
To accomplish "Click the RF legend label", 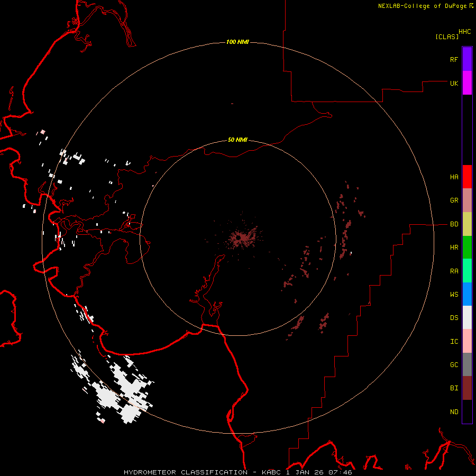I will (454, 59).
